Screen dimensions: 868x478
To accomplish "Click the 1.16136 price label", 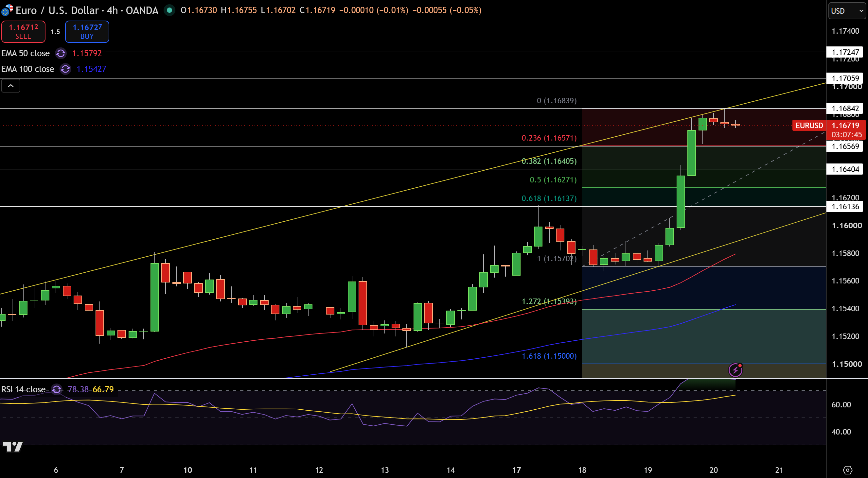I will [x=845, y=207].
